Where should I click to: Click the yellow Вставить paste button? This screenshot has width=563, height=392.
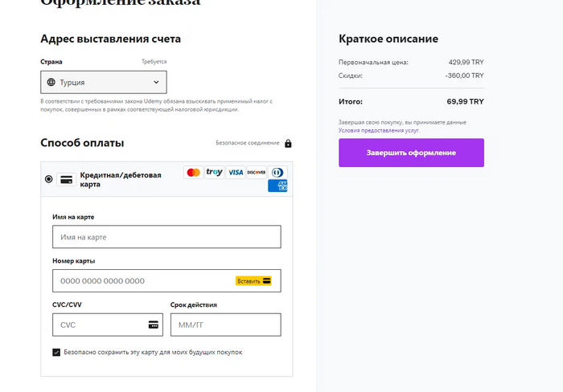(x=253, y=281)
